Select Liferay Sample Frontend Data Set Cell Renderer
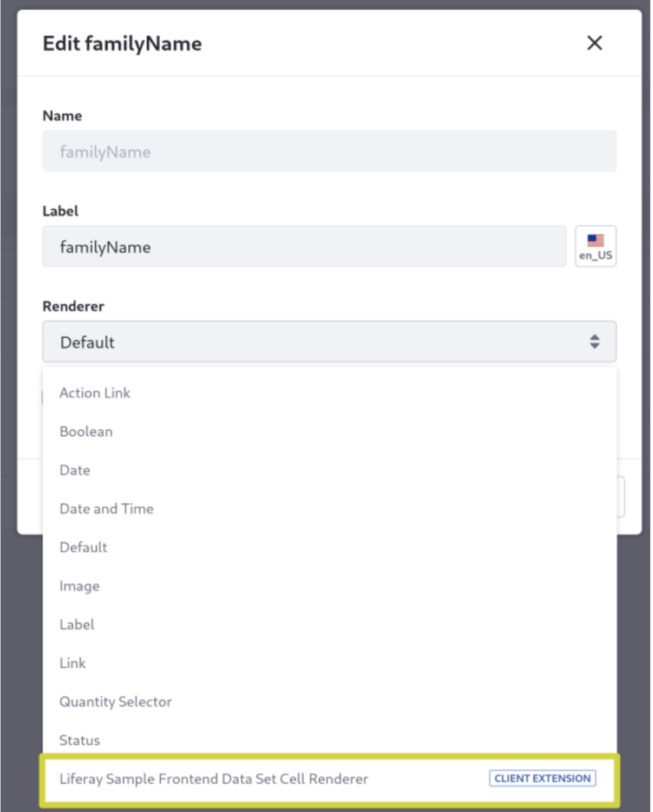The height and width of the screenshot is (812, 653). 214,779
